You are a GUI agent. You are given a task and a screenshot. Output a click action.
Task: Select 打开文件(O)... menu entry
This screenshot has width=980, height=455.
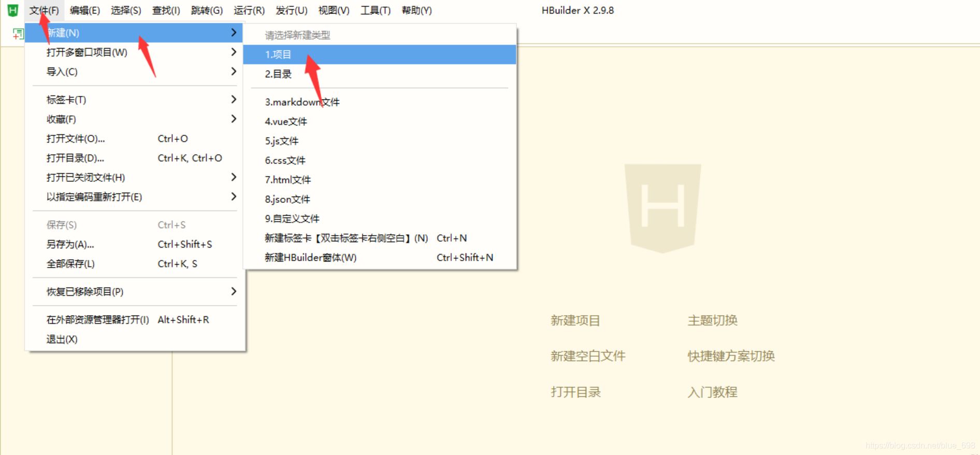click(134, 138)
